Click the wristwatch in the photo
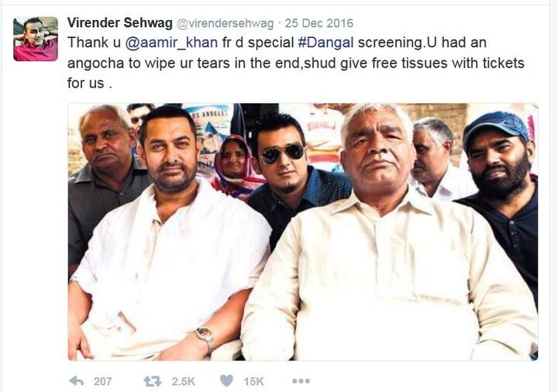The image size is (558, 392). point(205,336)
